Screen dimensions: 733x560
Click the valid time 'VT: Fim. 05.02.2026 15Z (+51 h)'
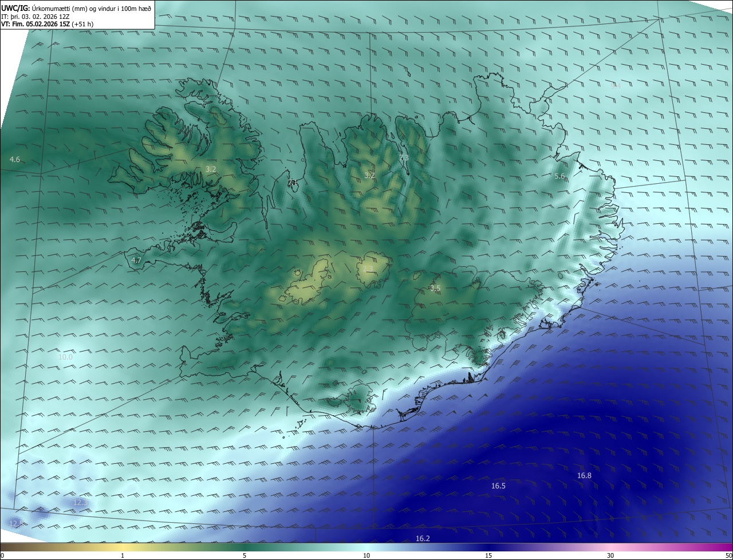pyautogui.click(x=47, y=24)
